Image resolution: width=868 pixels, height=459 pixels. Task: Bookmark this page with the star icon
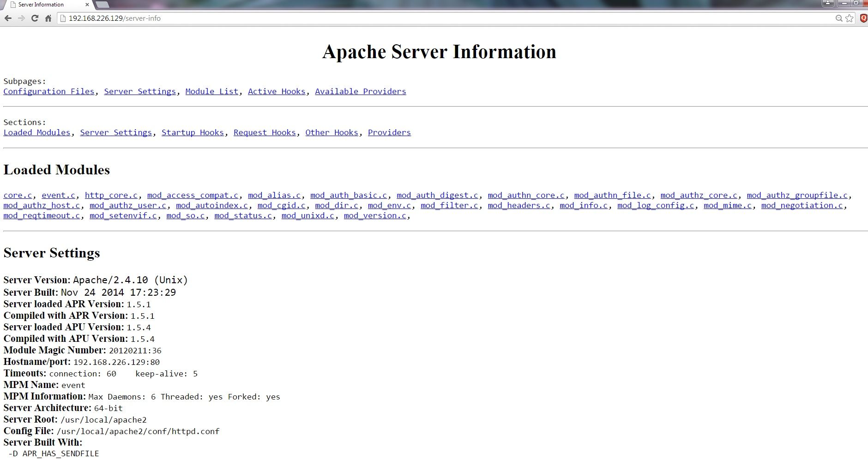point(850,18)
